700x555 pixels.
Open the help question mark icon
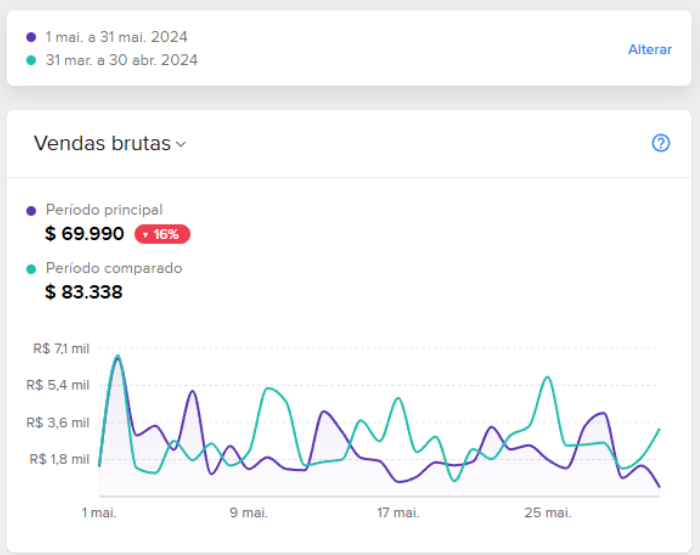pyautogui.click(x=661, y=143)
